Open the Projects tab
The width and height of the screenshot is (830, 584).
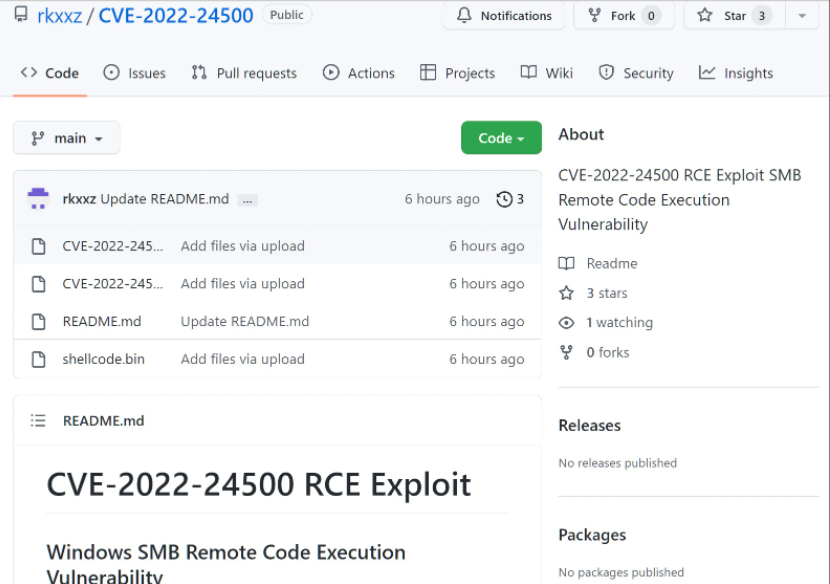[x=457, y=73]
